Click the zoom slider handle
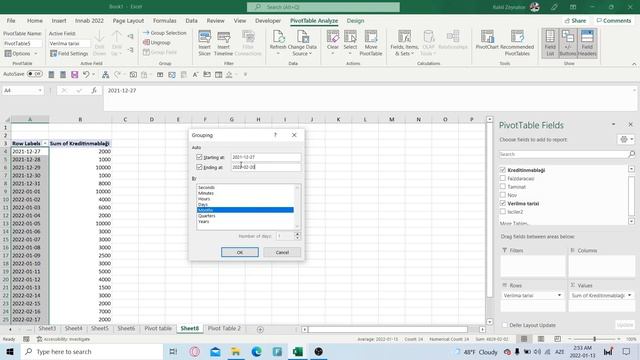The image size is (640, 360). pyautogui.click(x=594, y=339)
